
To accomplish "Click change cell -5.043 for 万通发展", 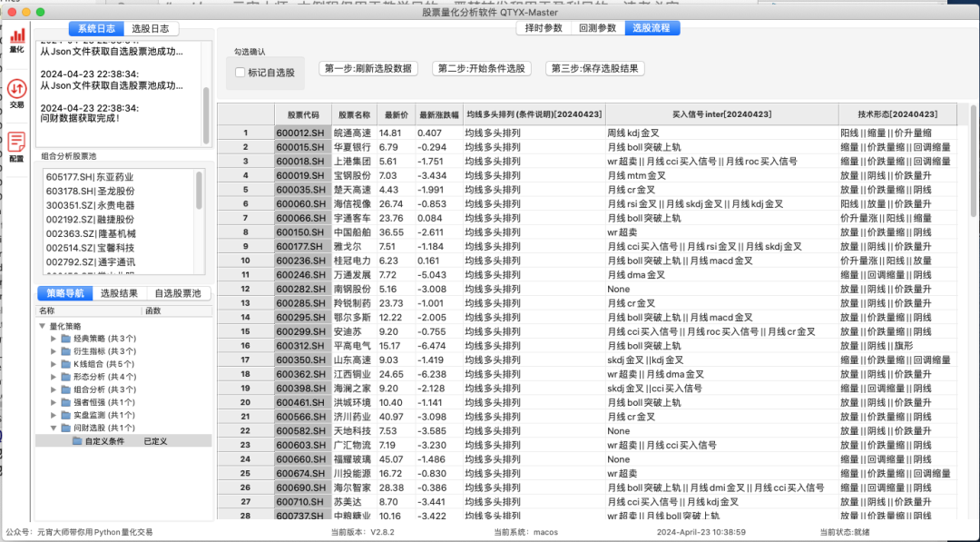I will click(x=439, y=275).
